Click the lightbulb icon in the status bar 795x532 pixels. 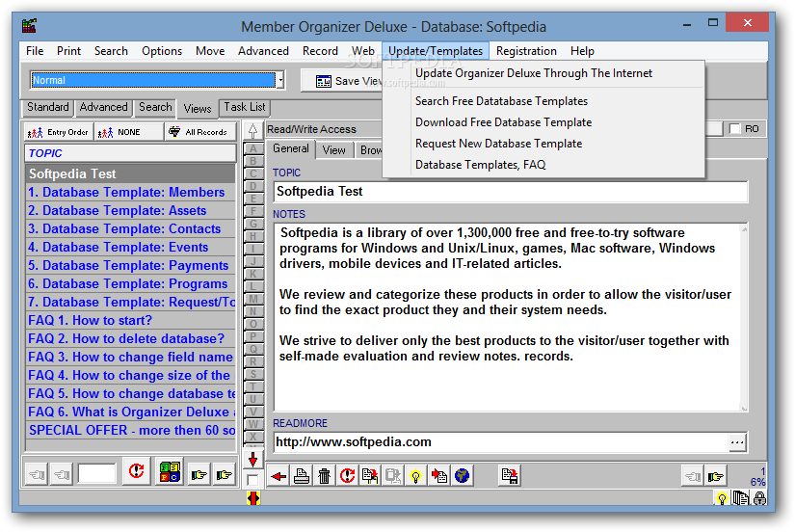[x=722, y=498]
